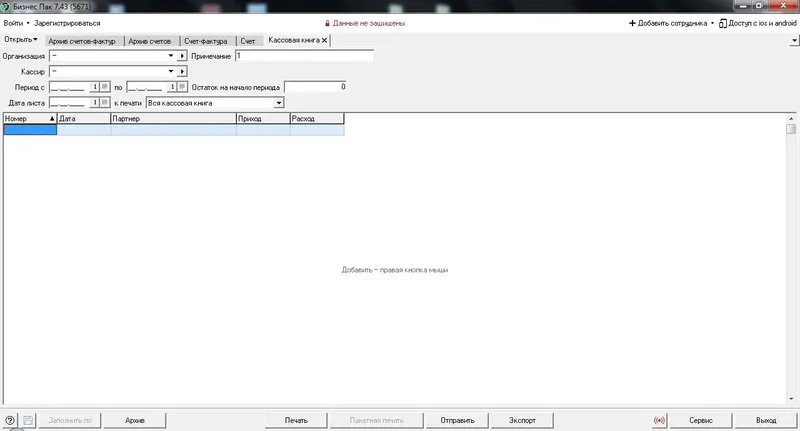Select the Кассовая книга tab
Image resolution: width=800 pixels, height=431 pixels.
294,40
